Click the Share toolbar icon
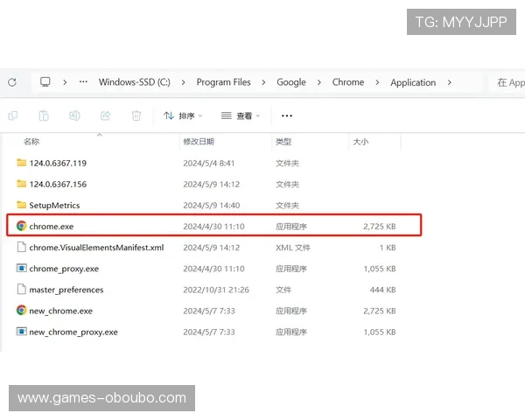Screen dimensions: 525x420 [105, 115]
